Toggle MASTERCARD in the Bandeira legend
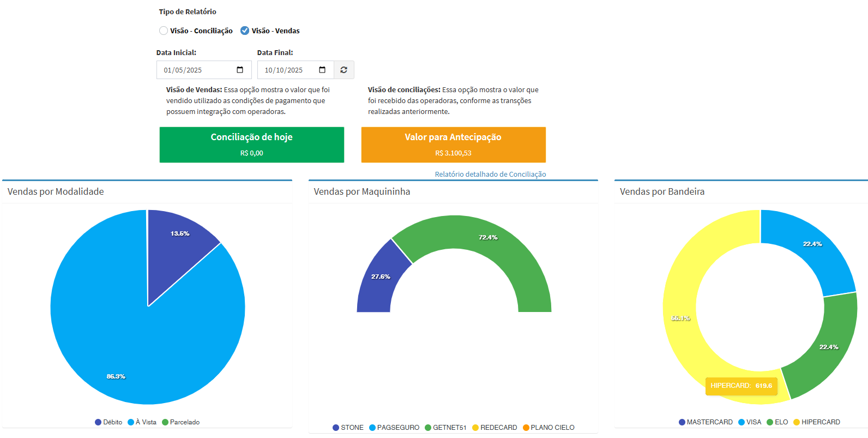This screenshot has width=868, height=438. coord(706,422)
